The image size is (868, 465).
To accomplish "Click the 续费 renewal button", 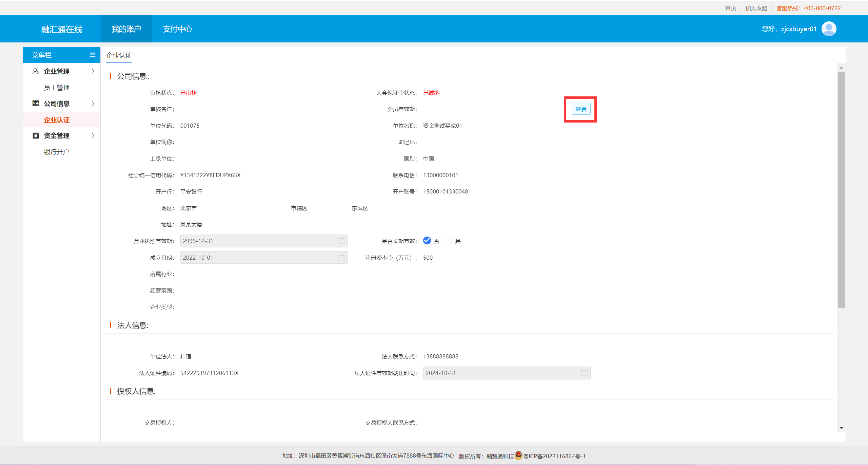I will pos(581,109).
